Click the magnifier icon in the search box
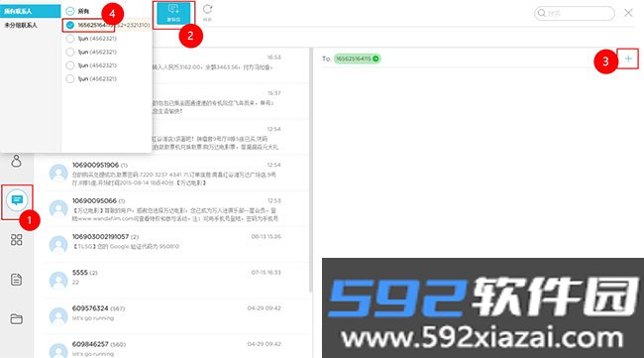 coord(542,13)
